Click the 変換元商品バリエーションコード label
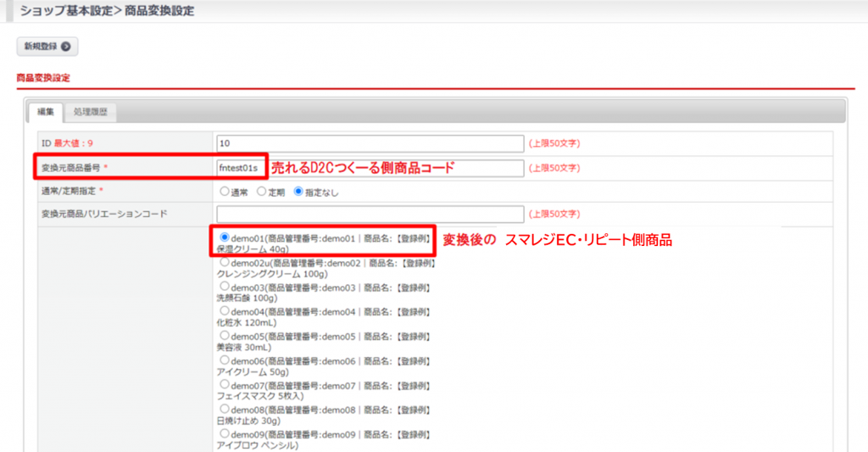This screenshot has height=452, width=868. pos(104,214)
